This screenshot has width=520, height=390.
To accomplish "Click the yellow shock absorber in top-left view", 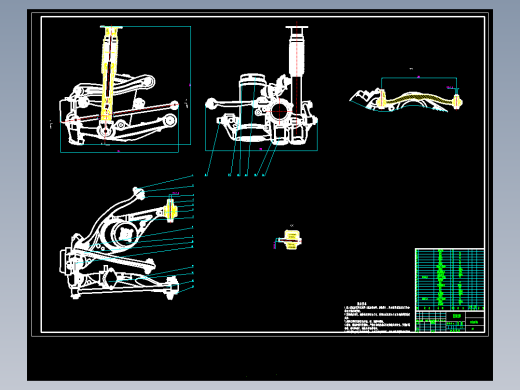I will [109, 77].
